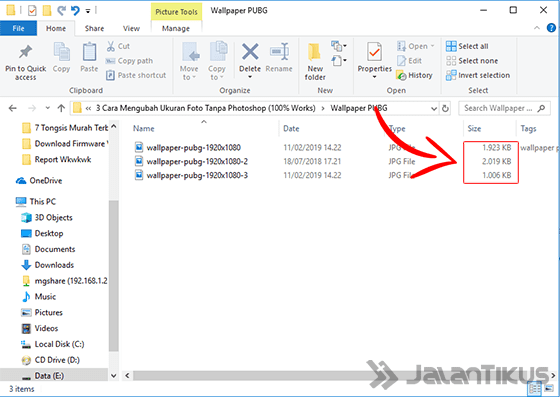Image resolution: width=560 pixels, height=397 pixels.
Task: Click the horizontal scrollbar at bottom
Action: click(x=339, y=376)
